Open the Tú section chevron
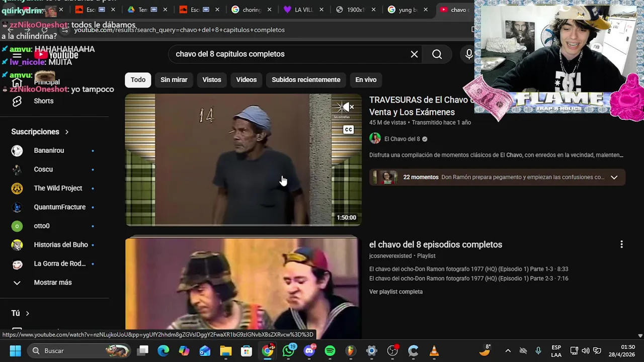 point(27,313)
